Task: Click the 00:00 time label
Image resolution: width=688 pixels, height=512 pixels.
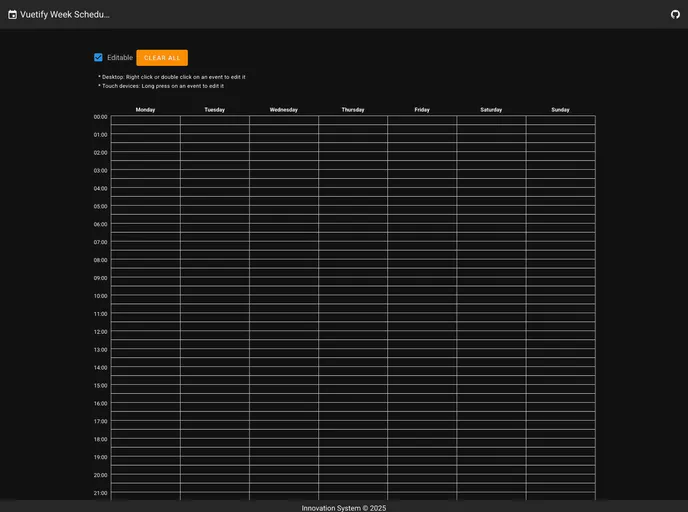Action: point(100,117)
